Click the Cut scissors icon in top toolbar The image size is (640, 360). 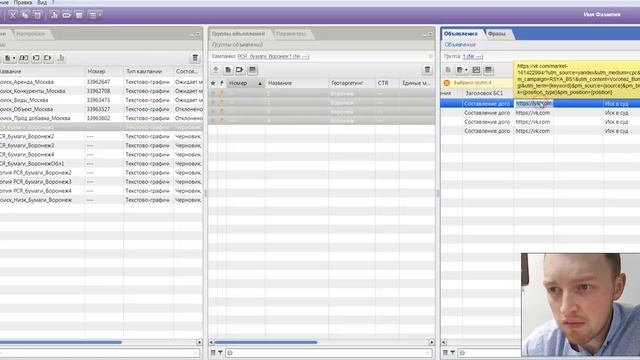[x=13, y=15]
